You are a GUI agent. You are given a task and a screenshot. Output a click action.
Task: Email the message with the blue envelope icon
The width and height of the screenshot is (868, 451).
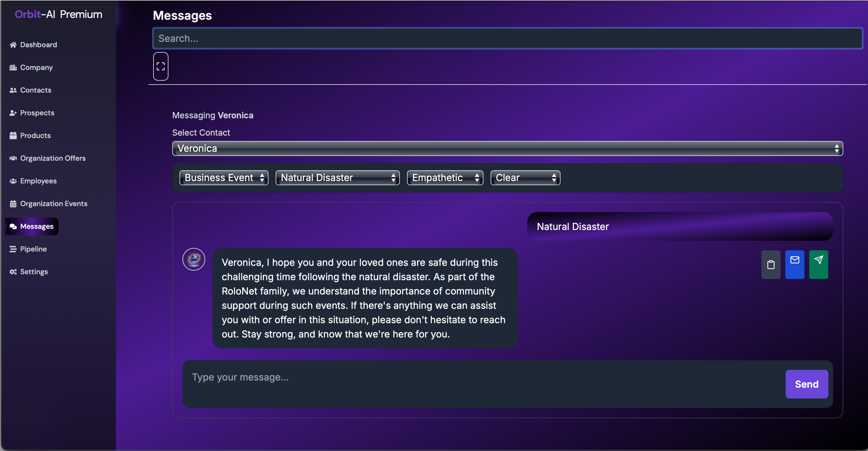795,265
